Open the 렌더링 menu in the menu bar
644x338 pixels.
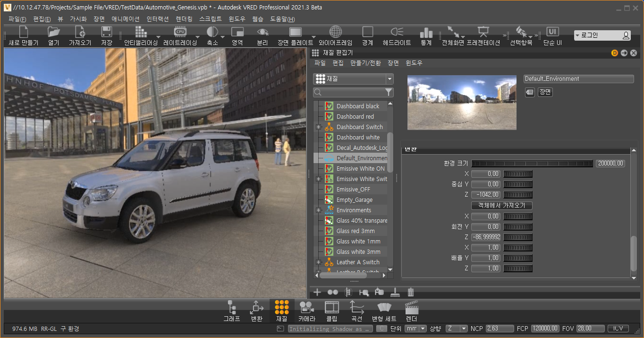click(x=184, y=19)
